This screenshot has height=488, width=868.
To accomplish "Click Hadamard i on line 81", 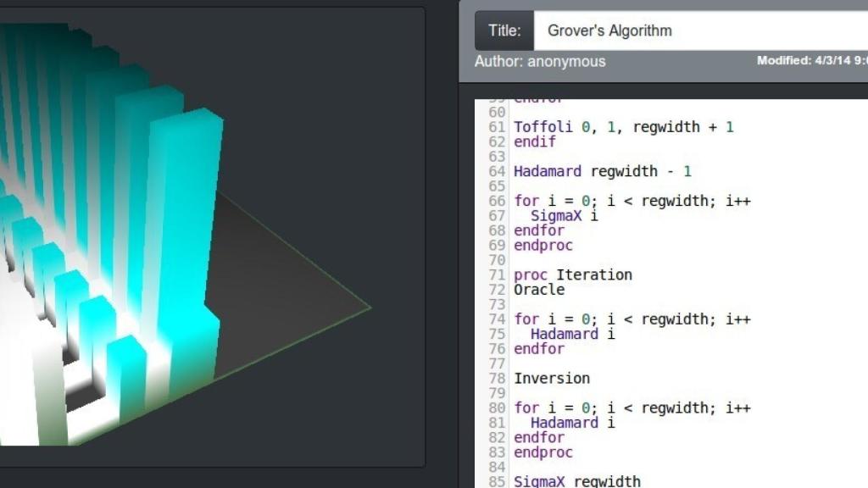I will [x=572, y=423].
